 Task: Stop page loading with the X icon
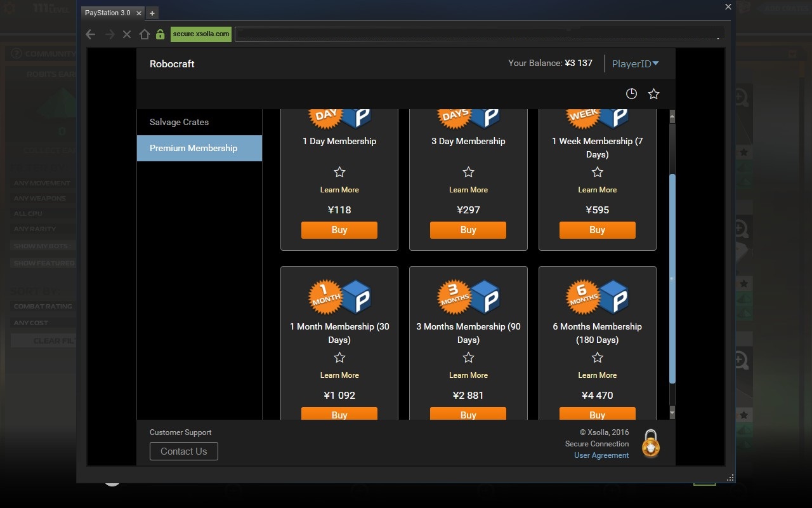(127, 34)
